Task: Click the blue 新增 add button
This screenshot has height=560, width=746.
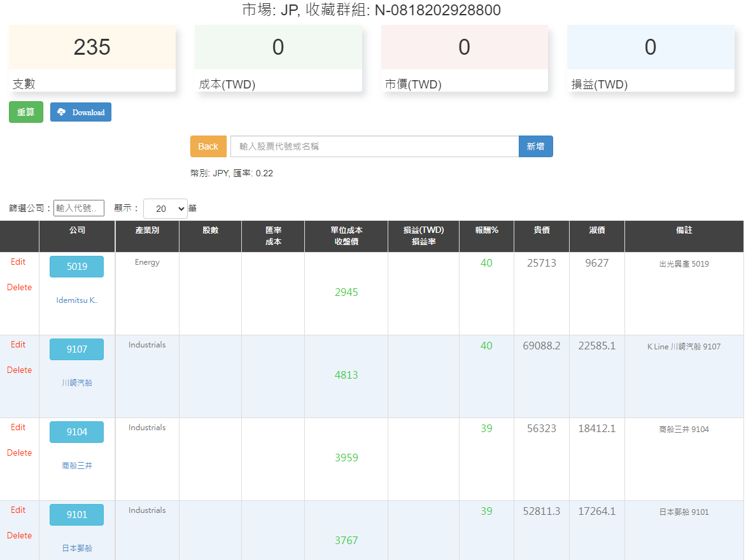Action: click(x=536, y=146)
